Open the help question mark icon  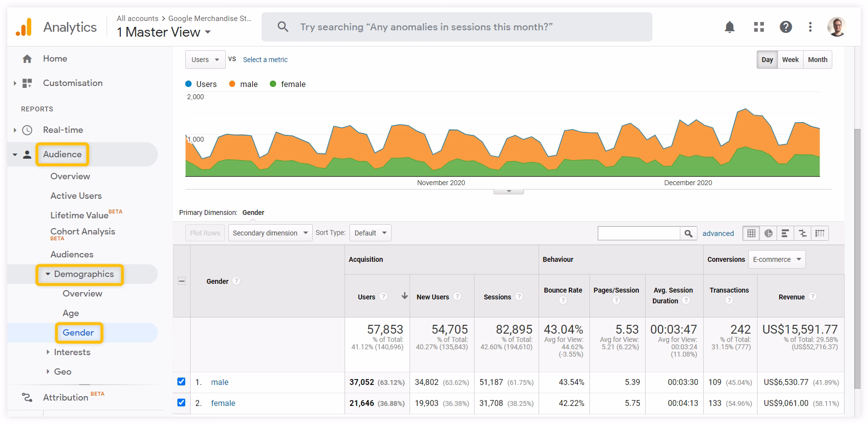click(785, 27)
